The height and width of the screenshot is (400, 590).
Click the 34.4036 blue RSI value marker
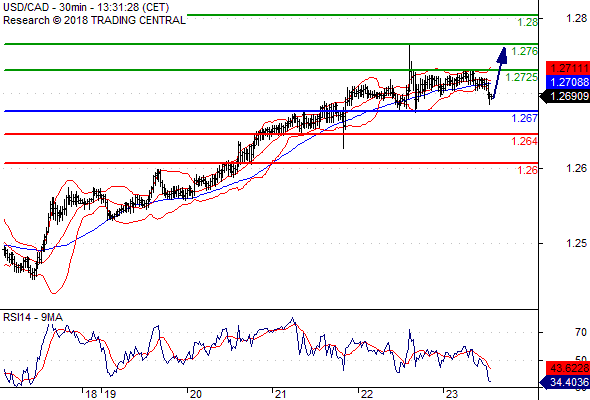(565, 382)
